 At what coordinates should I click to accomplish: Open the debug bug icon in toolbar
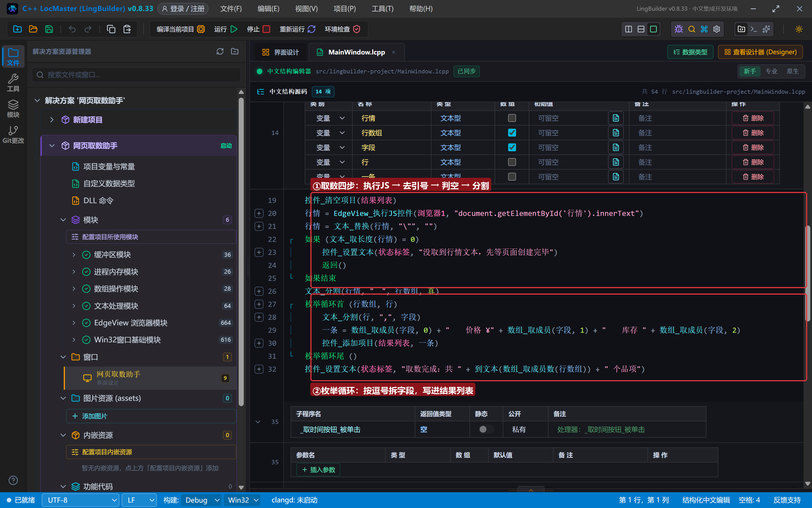click(x=679, y=29)
